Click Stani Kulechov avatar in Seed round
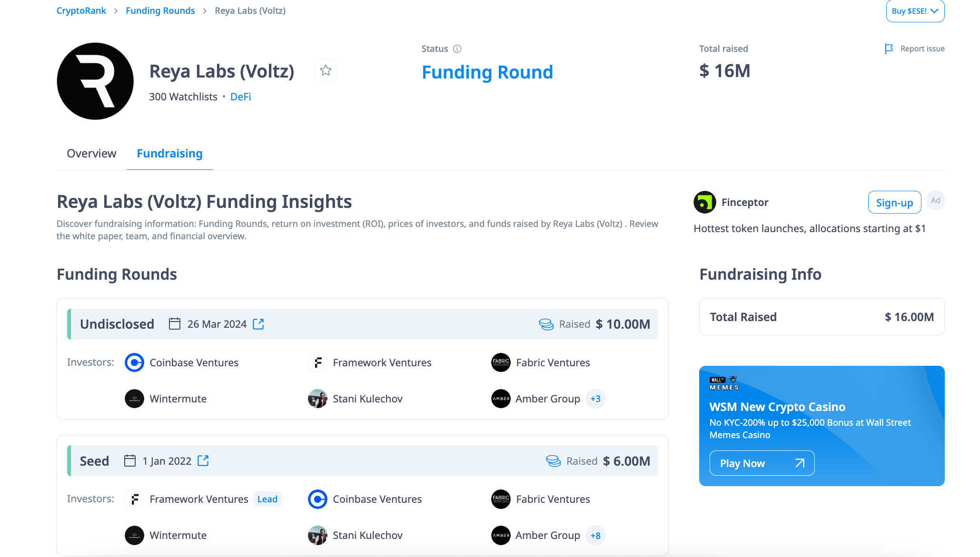Screen dimensions: 980x557 tap(317, 535)
